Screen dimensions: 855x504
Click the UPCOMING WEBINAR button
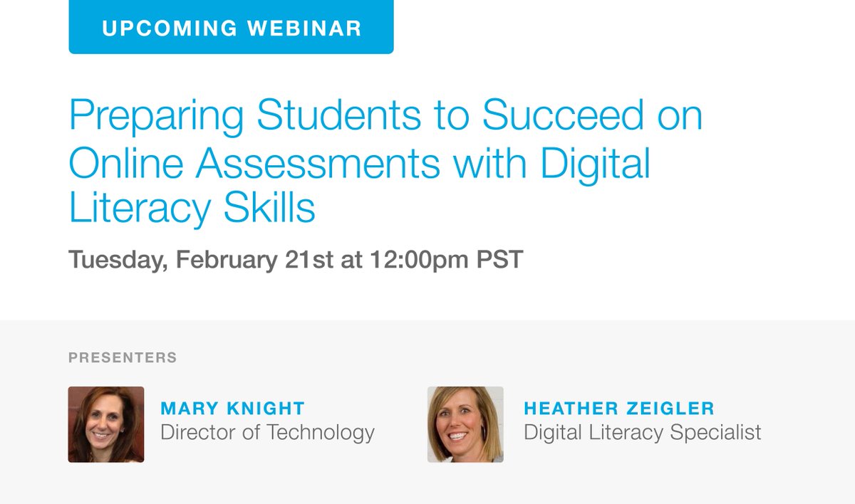coord(231,27)
